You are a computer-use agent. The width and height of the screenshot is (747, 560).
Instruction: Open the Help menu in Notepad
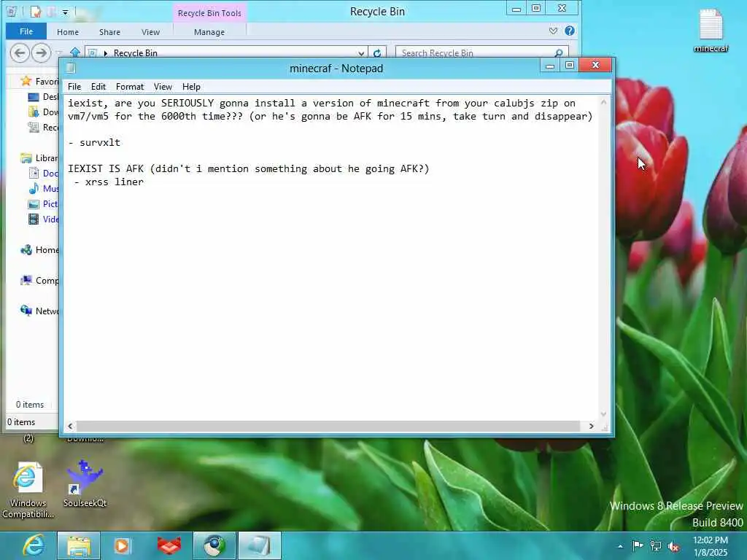pos(191,87)
